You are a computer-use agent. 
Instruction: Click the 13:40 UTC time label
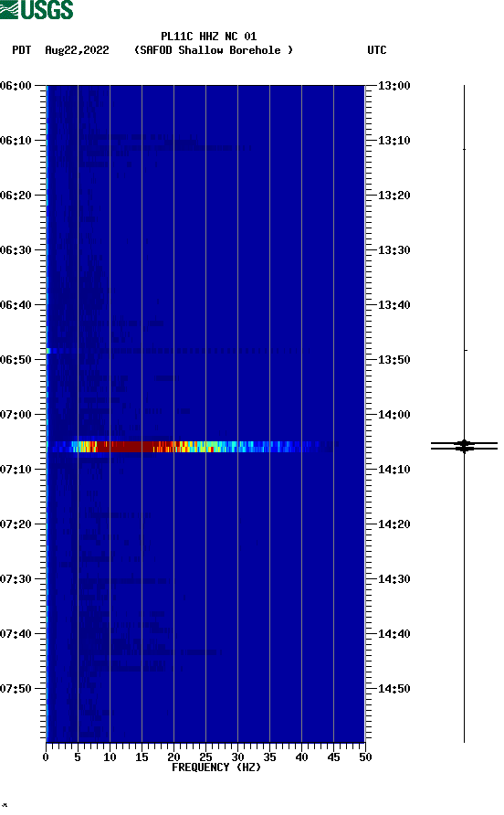(x=394, y=304)
